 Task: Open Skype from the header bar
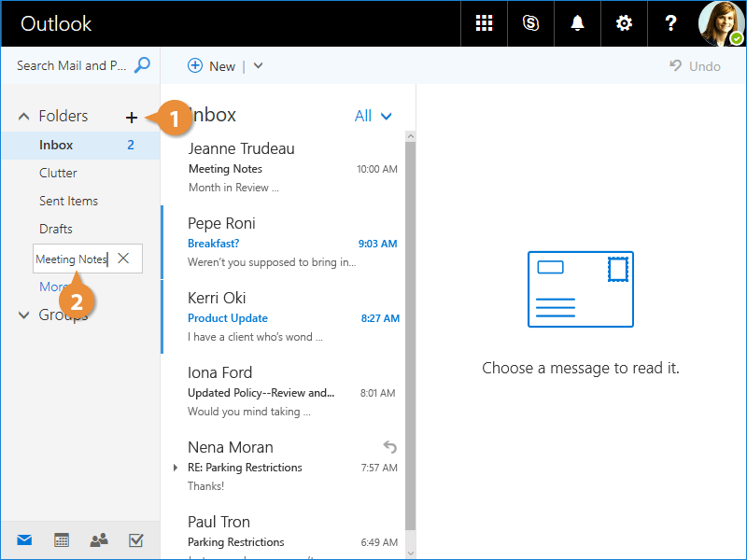click(x=530, y=23)
